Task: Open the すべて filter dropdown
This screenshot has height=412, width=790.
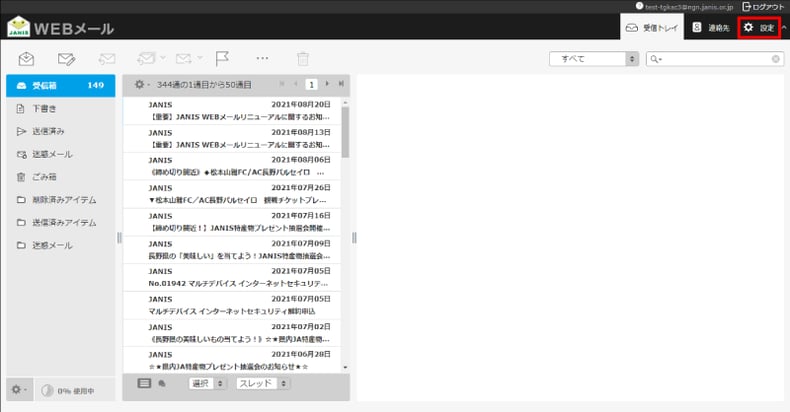Action: coord(594,59)
